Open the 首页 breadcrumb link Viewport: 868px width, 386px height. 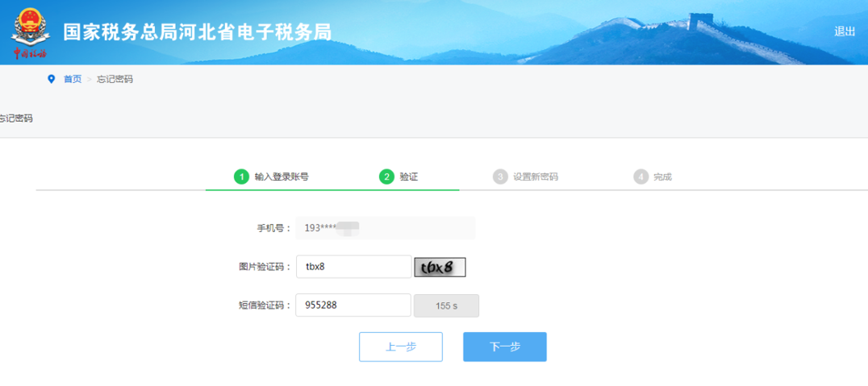73,79
